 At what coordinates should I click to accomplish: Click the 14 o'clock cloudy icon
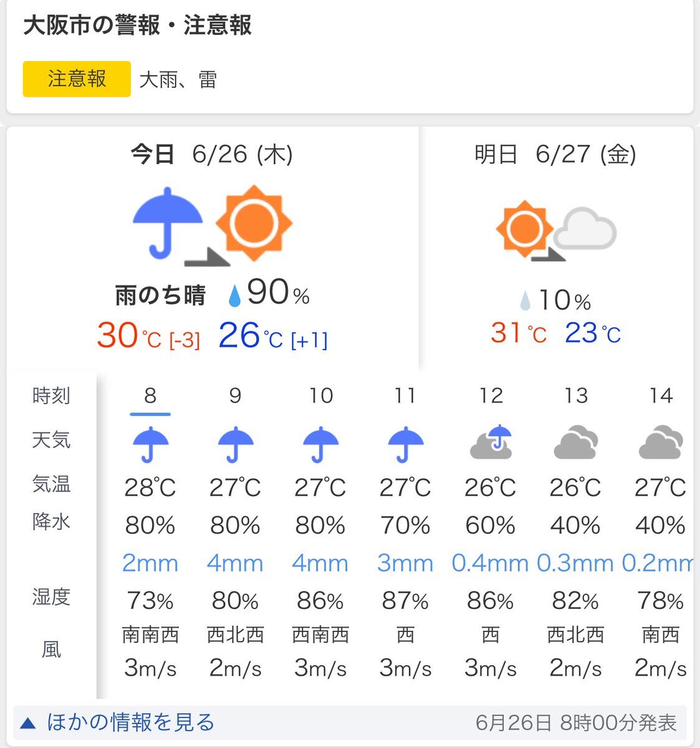point(661,441)
